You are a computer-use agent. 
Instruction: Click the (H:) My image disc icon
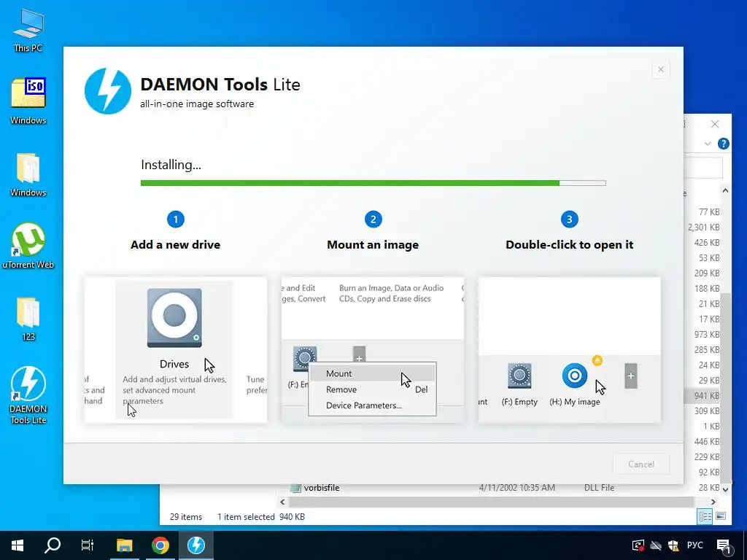[x=575, y=376]
